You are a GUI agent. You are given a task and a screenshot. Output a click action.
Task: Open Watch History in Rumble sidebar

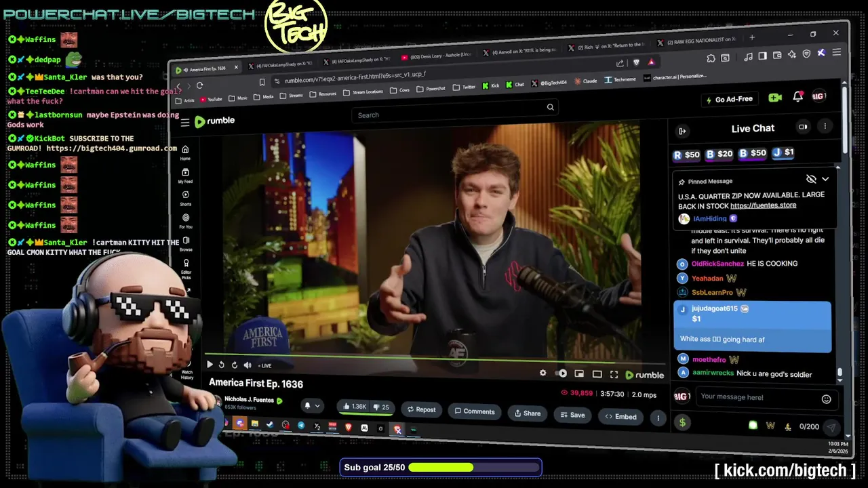[x=187, y=372]
